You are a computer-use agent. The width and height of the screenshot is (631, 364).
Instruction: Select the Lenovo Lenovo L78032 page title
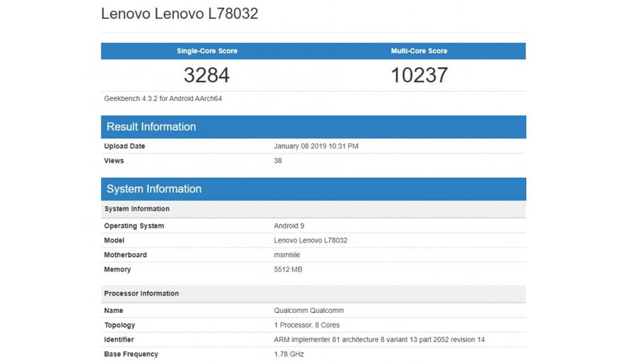point(179,13)
